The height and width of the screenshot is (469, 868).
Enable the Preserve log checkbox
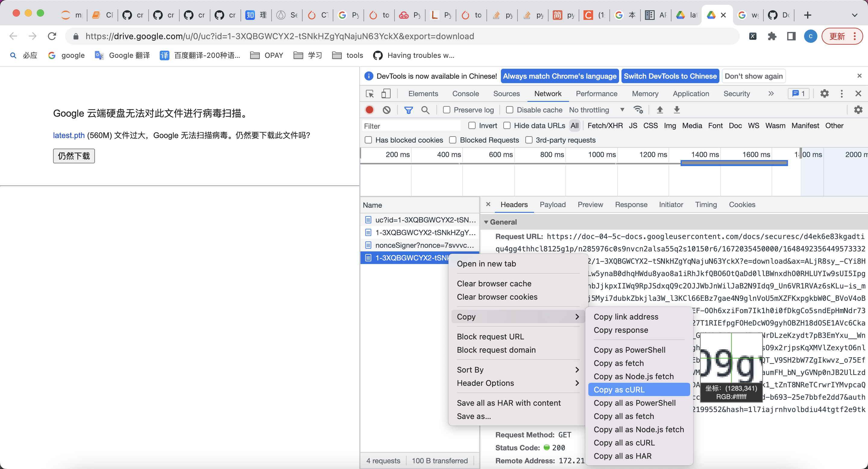click(x=446, y=110)
